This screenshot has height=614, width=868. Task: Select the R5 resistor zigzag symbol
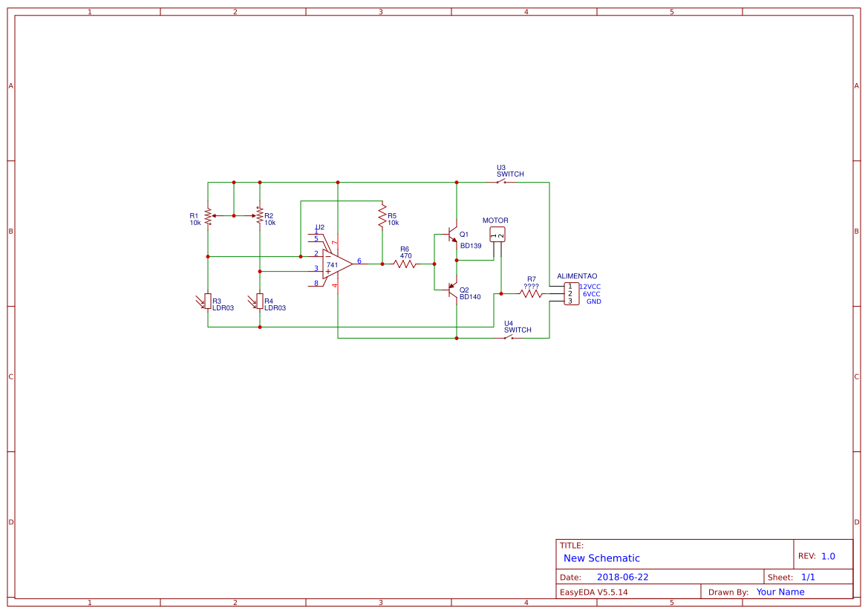pyautogui.click(x=382, y=216)
